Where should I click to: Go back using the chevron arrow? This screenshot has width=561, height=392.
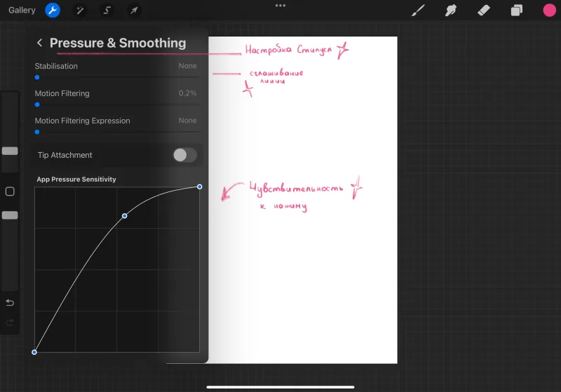[39, 43]
